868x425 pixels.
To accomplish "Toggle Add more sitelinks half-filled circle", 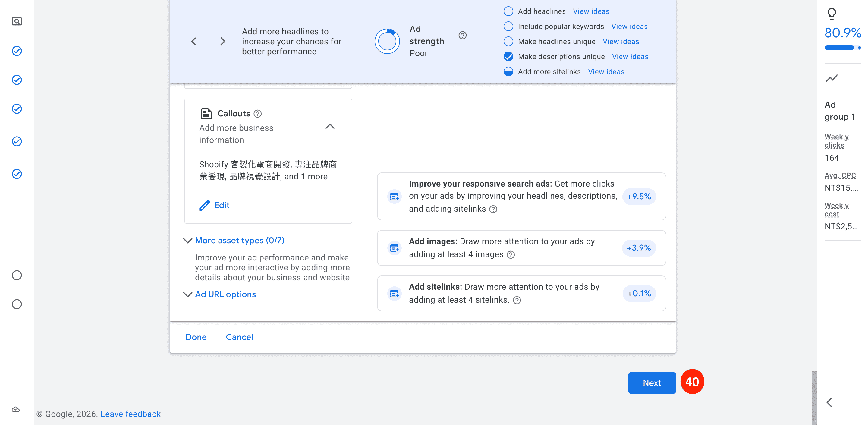I will coord(508,72).
